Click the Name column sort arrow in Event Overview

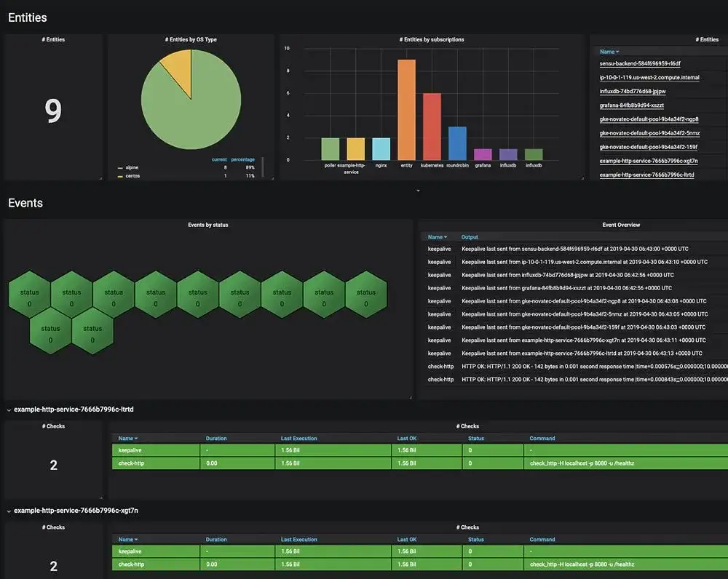coord(445,236)
